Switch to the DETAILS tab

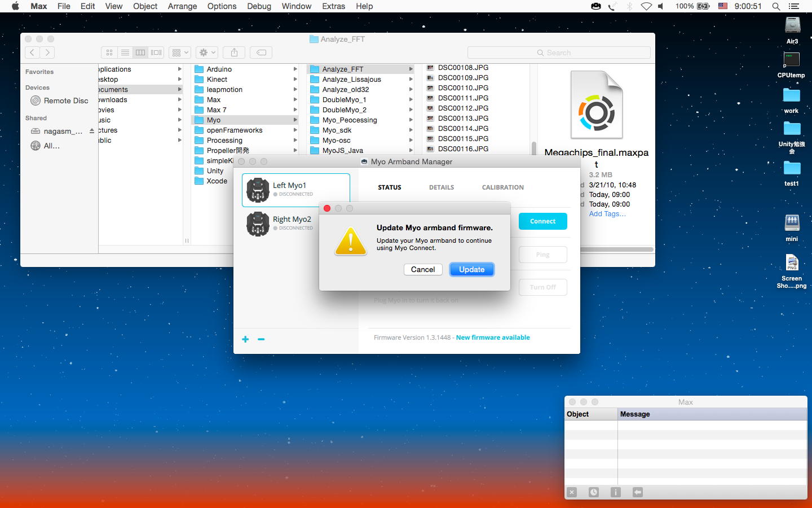pyautogui.click(x=442, y=187)
